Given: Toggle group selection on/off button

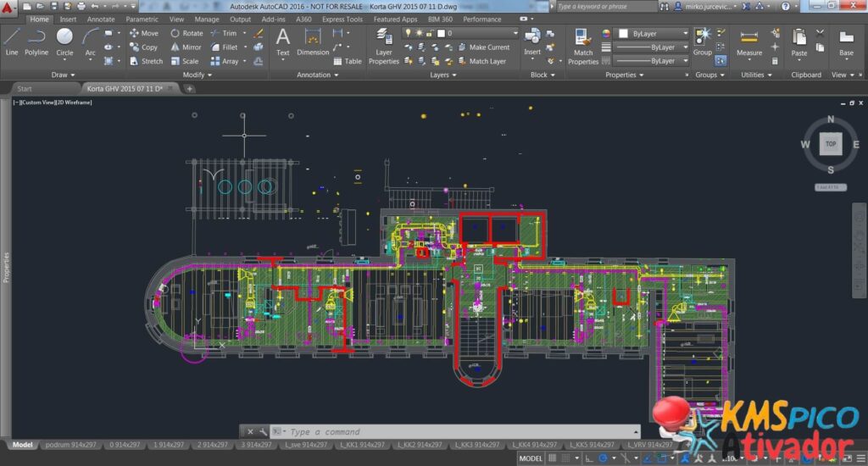Looking at the screenshot, I should [721, 61].
